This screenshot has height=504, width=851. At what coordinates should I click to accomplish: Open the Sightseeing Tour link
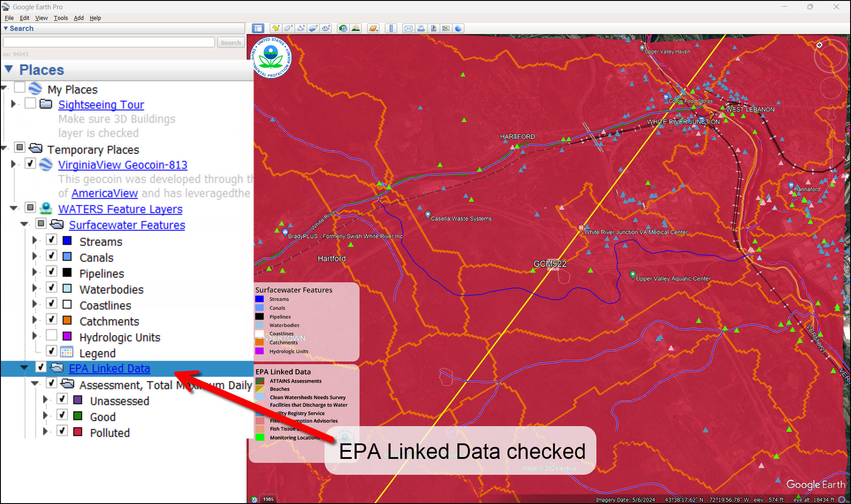(101, 104)
